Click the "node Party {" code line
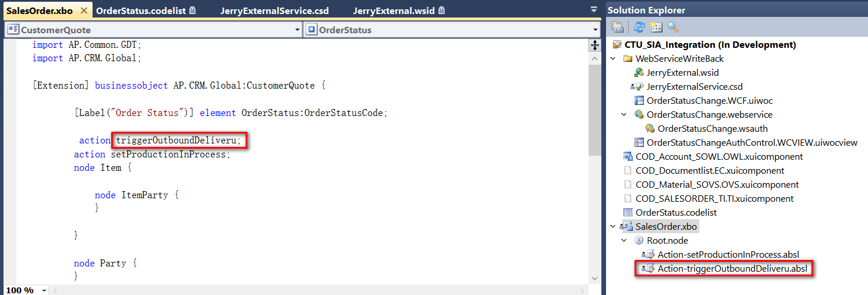This screenshot has width=868, height=295. (105, 264)
